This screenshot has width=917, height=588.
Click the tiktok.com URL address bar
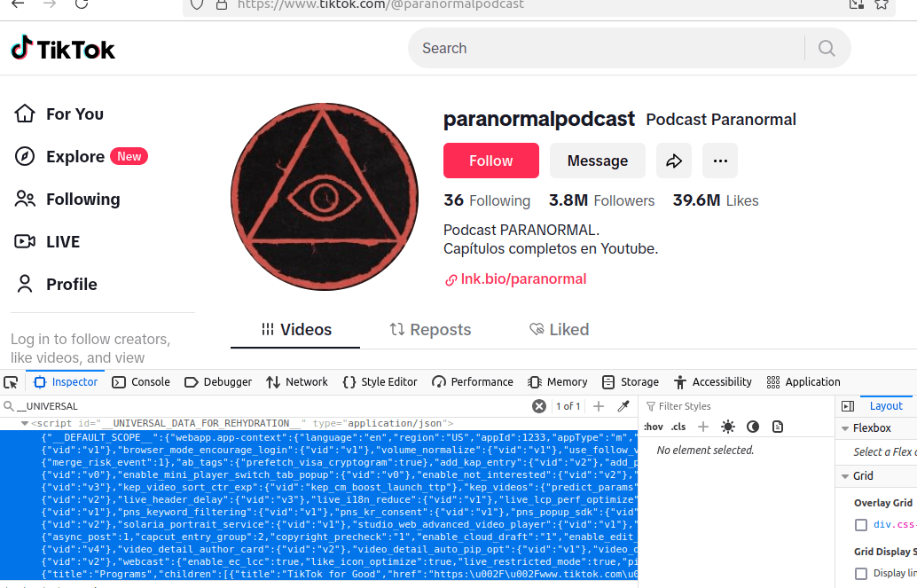[380, 4]
